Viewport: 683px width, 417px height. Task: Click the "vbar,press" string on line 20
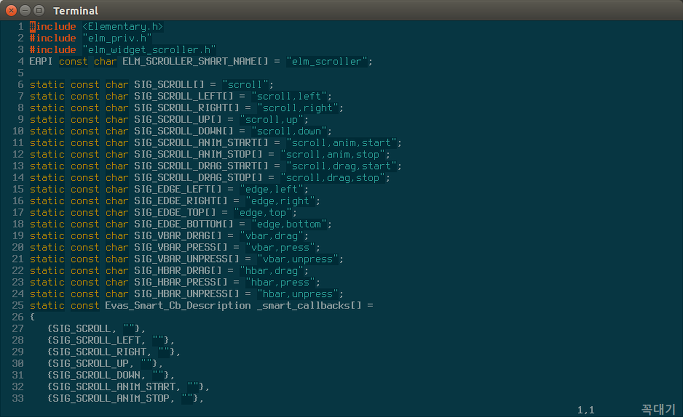coord(280,247)
